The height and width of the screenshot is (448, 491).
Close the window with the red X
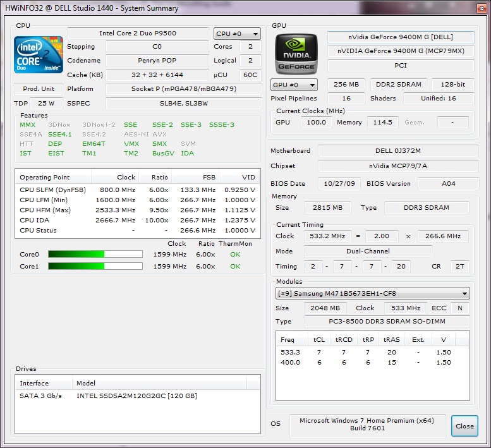(482, 8)
